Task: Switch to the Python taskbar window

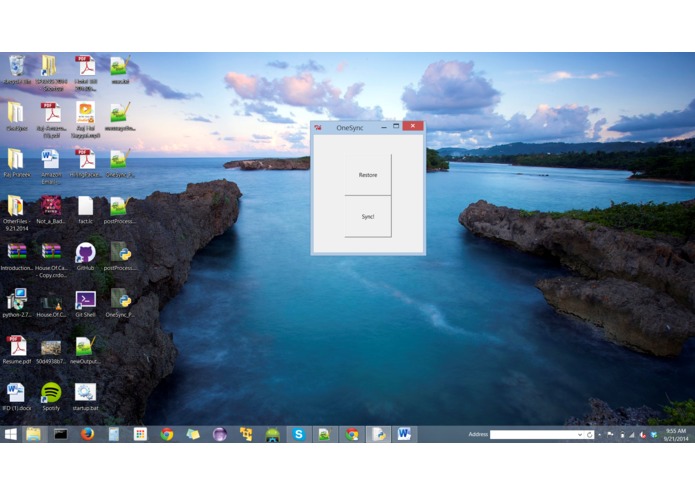Action: click(378, 434)
